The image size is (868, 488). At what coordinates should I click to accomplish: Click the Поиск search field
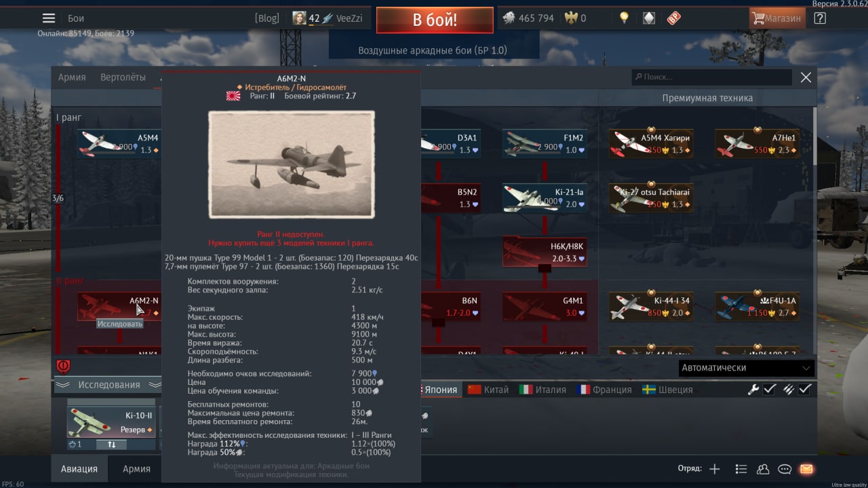711,77
